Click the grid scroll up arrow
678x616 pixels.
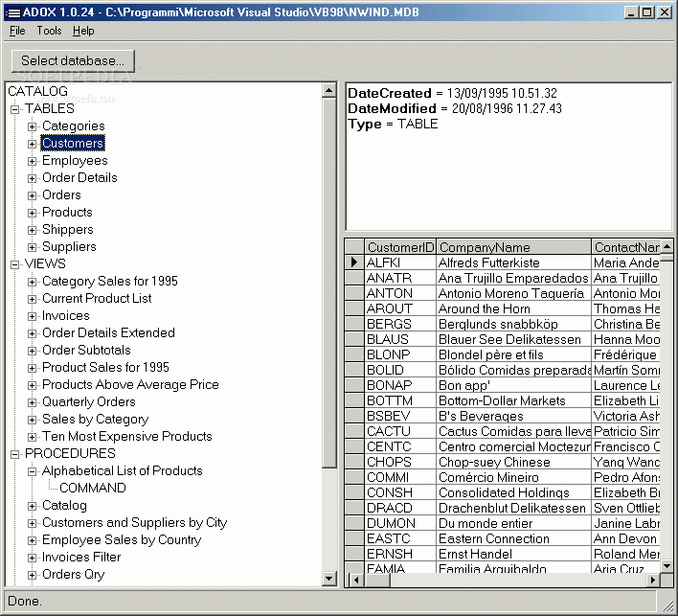point(667,246)
